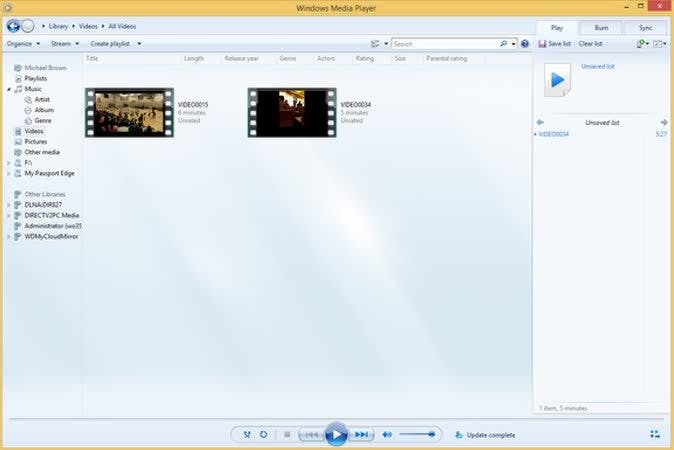Viewport: 674px width, 450px height.
Task: Select Administrator (wo35 library
Action: click(x=53, y=226)
